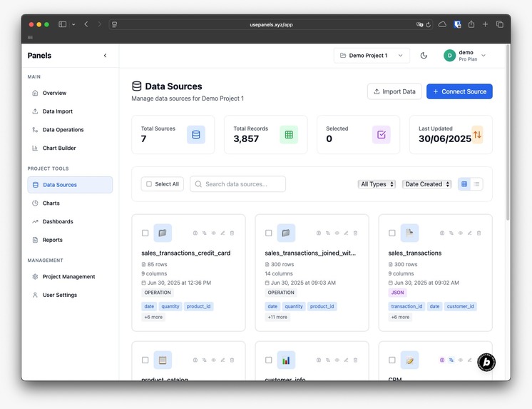Click the document icon of sales_transactions JSON card
Screen dimensions: 532x409
pyautogui.click(x=409, y=233)
